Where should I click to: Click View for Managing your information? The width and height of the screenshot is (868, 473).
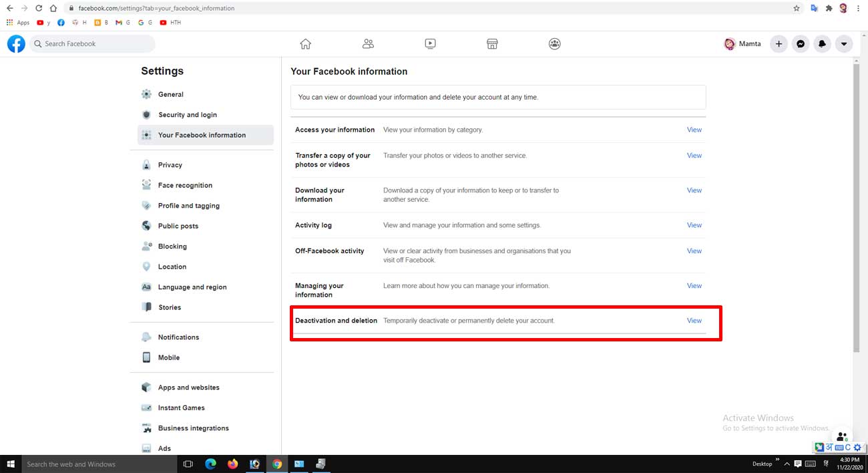click(694, 286)
